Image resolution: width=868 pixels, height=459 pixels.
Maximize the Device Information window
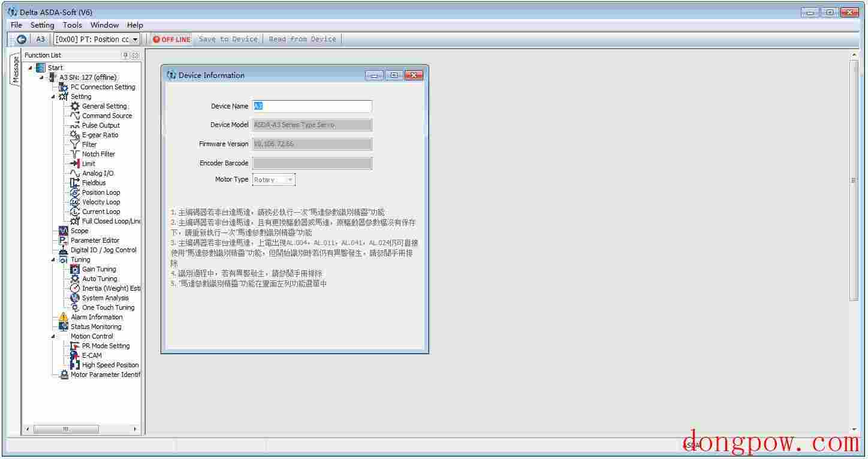(394, 76)
